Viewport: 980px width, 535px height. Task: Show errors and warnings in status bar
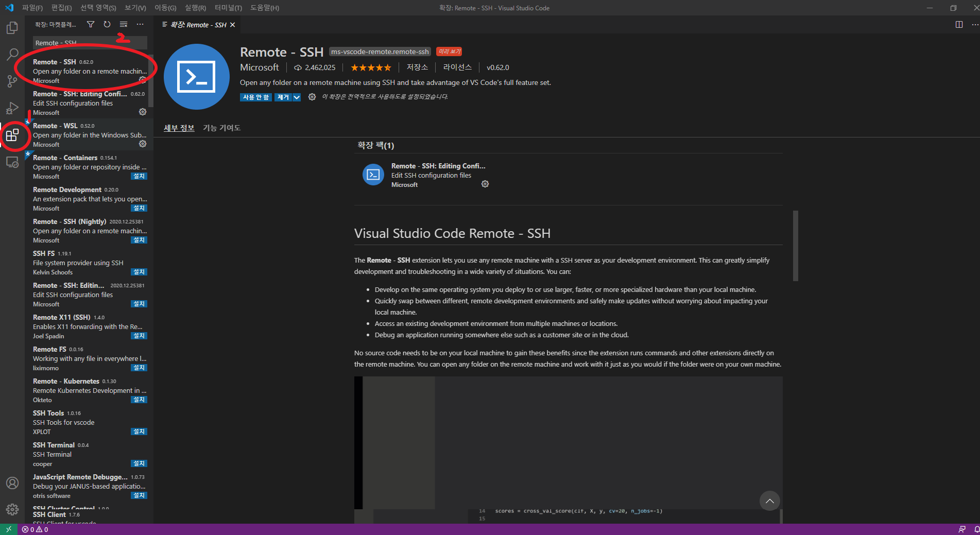35,529
